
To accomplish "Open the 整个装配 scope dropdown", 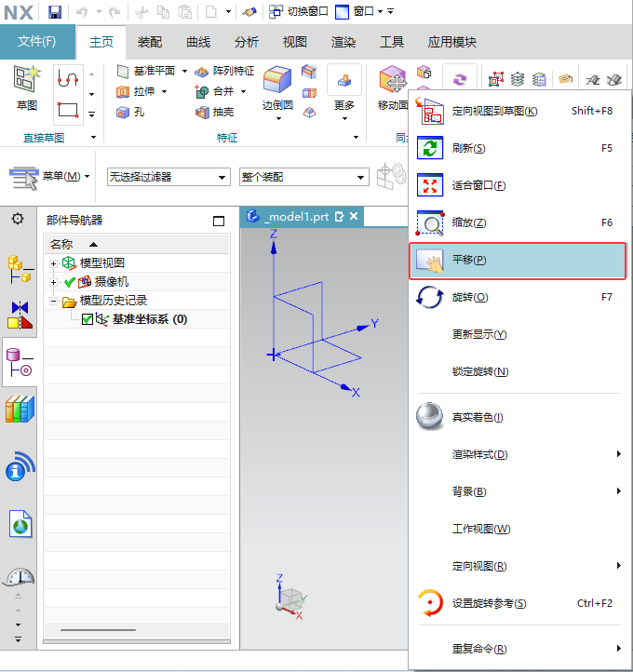I will tap(304, 177).
